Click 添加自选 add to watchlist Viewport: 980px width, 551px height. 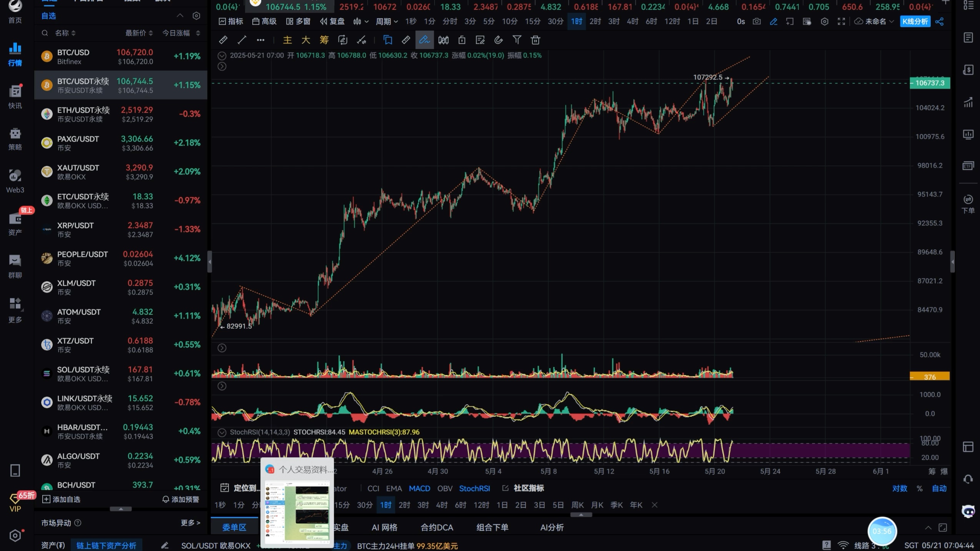click(x=61, y=499)
